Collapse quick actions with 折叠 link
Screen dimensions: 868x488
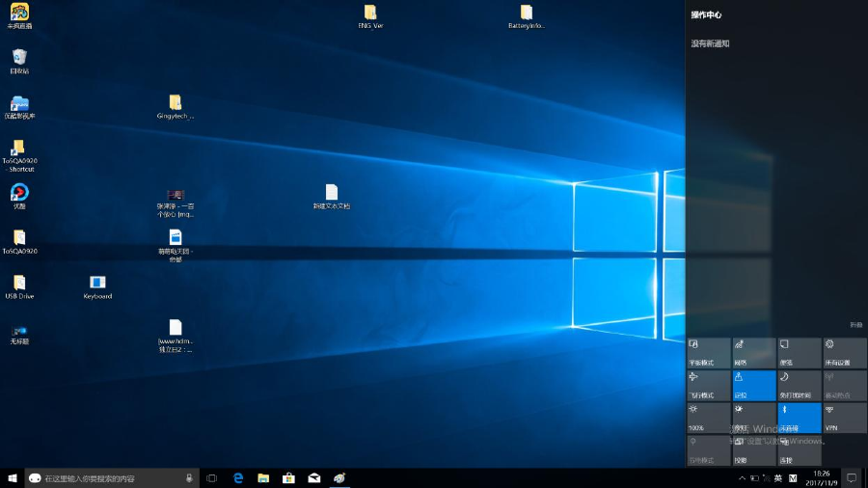pos(855,325)
